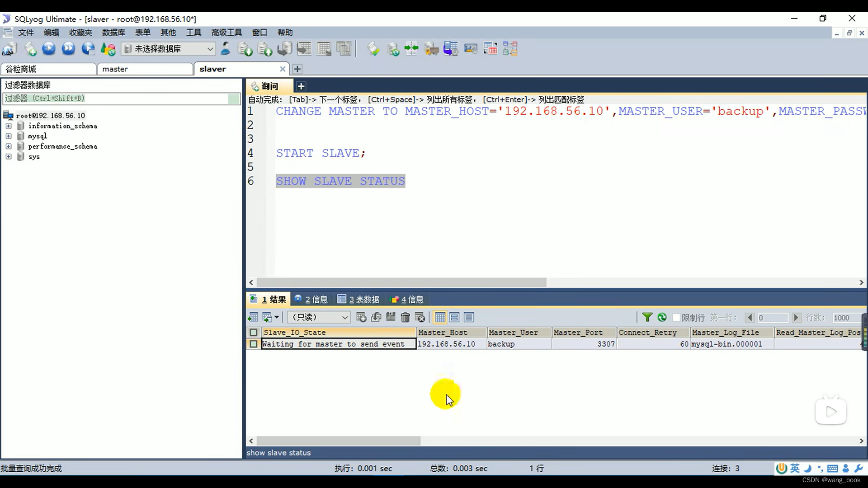The image size is (868, 488).
Task: Click the refresh results icon
Action: (661, 317)
